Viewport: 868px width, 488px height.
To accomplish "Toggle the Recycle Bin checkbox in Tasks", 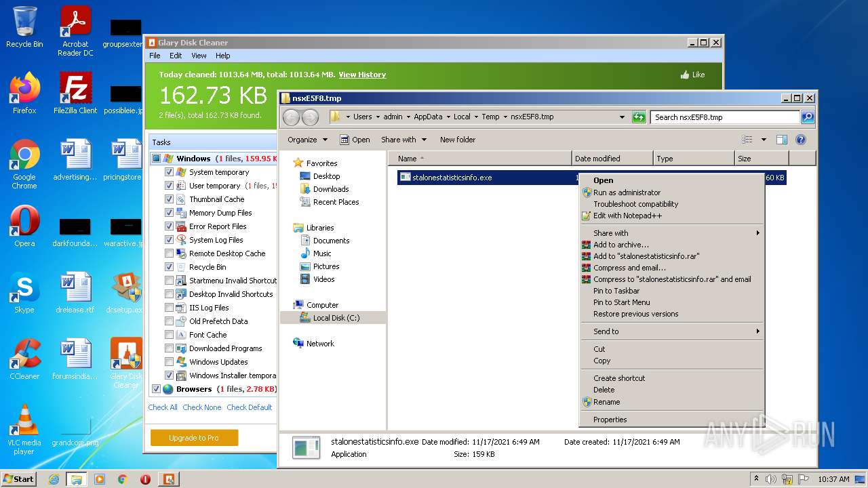I will [169, 267].
